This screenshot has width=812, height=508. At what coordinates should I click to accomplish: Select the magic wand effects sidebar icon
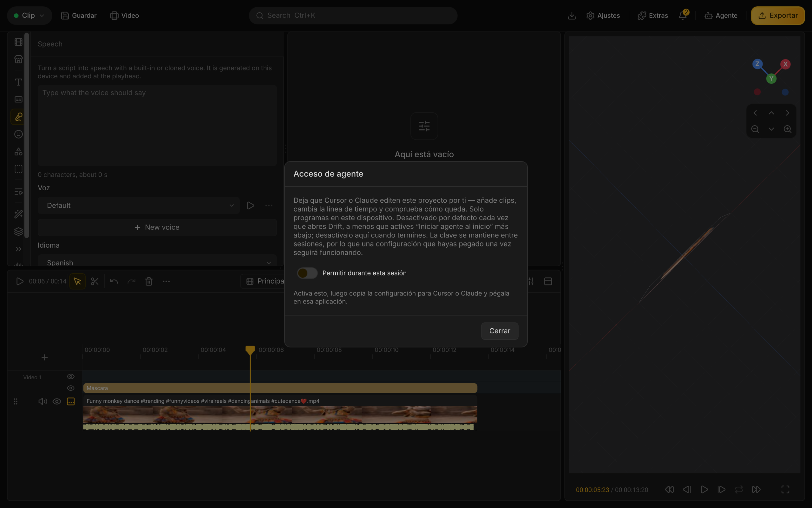point(18,214)
